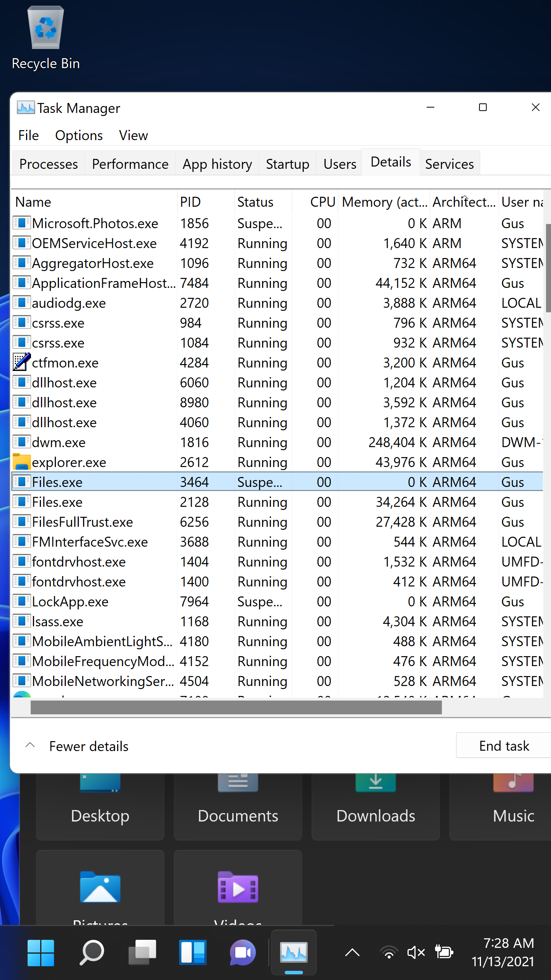Select dllhost.exe with PID 4060
The height and width of the screenshot is (980, 551).
(x=277, y=422)
